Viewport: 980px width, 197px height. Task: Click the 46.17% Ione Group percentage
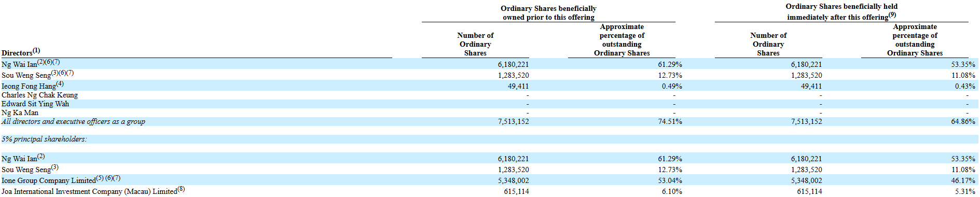pyautogui.click(x=963, y=180)
